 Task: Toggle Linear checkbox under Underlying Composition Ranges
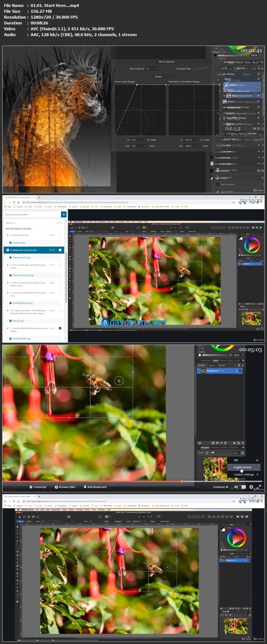click(201, 140)
